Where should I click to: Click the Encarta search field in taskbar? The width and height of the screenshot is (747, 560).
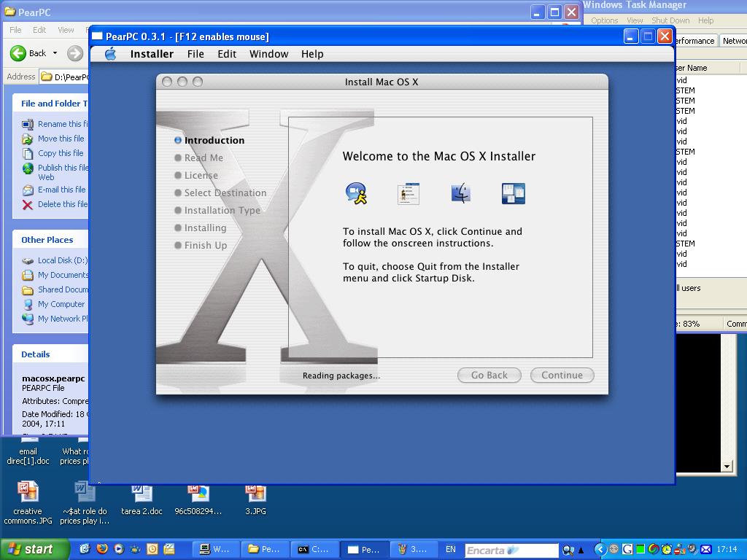pyautogui.click(x=511, y=550)
